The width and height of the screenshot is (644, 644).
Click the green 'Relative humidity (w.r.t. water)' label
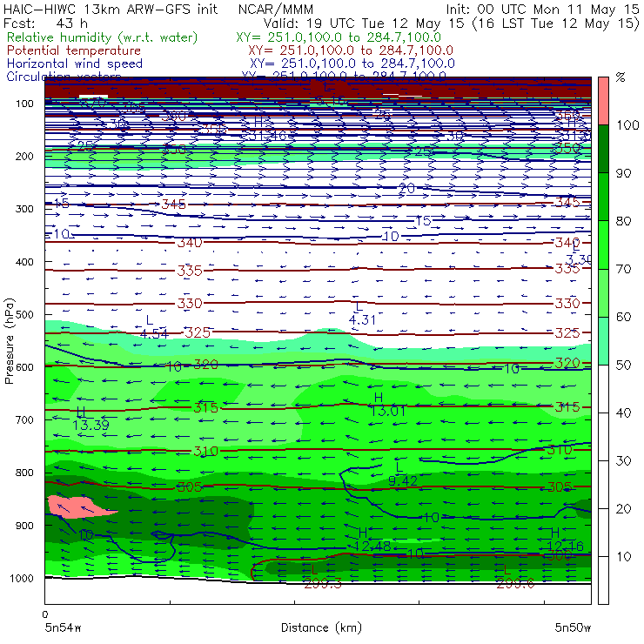click(x=103, y=37)
